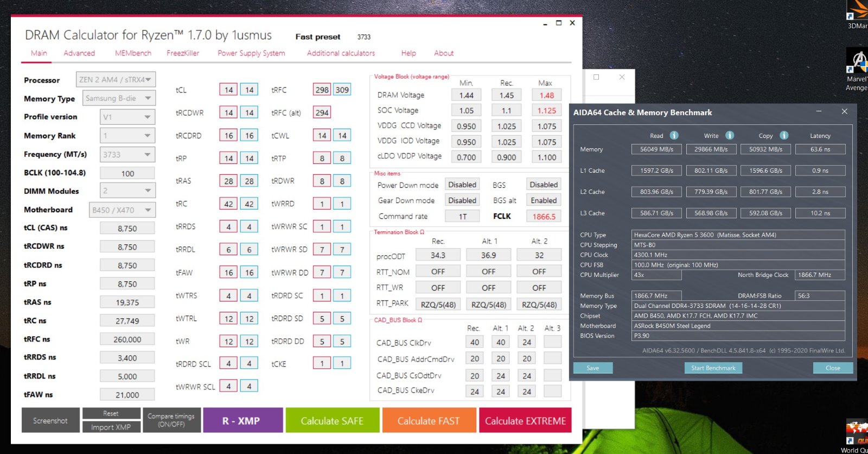Viewport: 868px width, 454px height.
Task: Click the cLDO VDDP Voltage Rec. value 0.900
Action: (507, 157)
